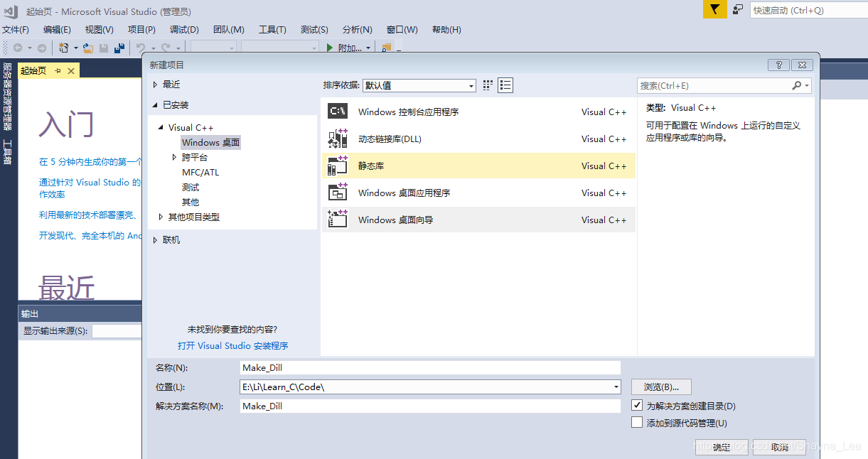This screenshot has height=459, width=868.
Task: Open the Project menu
Action: click(x=141, y=29)
